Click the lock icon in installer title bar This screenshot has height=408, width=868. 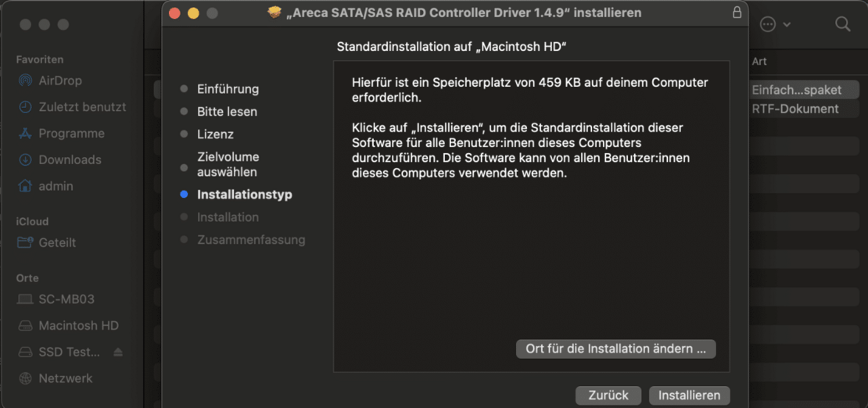click(736, 13)
